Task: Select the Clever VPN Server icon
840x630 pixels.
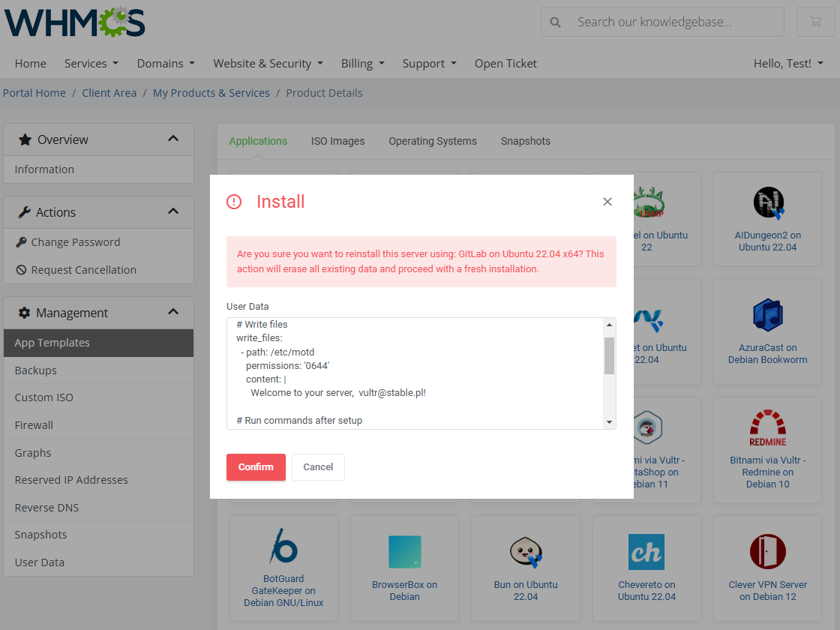Action: point(768,552)
